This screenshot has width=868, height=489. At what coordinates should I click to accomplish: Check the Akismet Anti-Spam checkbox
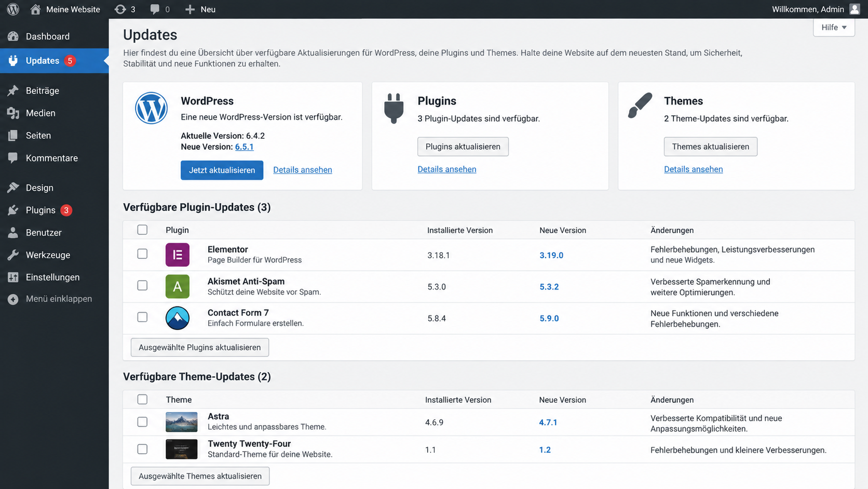[142, 285]
